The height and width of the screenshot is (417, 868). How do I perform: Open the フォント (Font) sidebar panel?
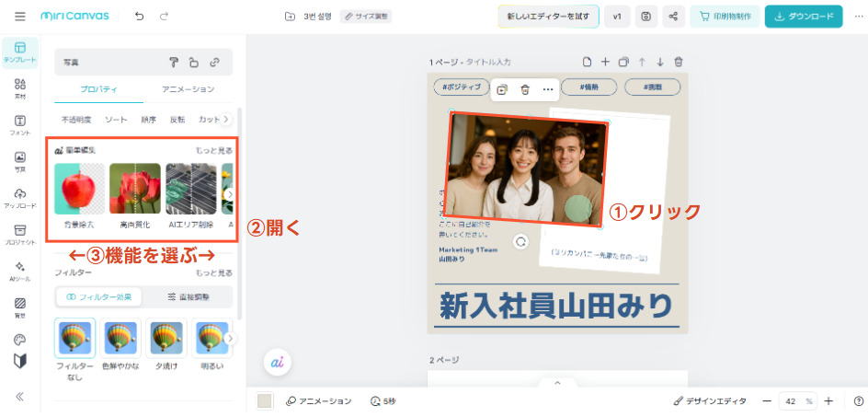coord(20,125)
